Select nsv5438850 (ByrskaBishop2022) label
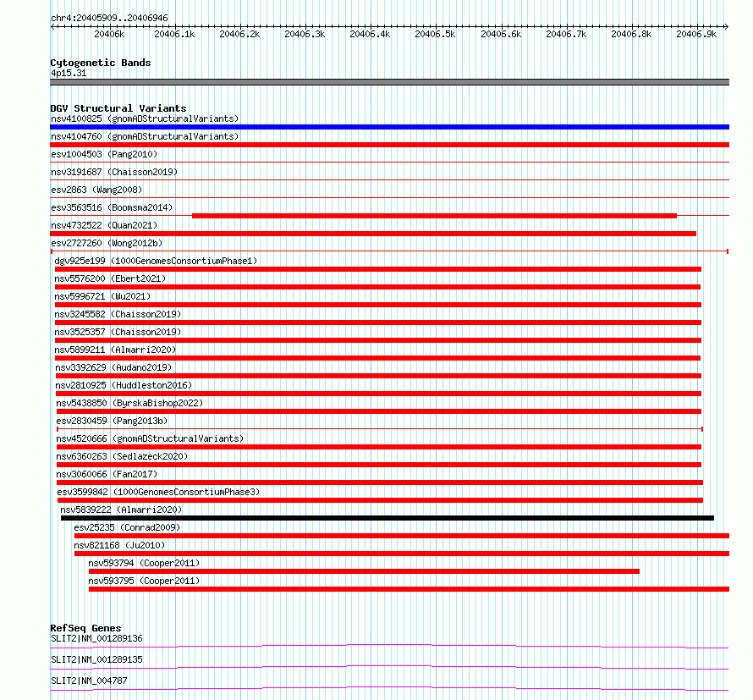 pyautogui.click(x=129, y=403)
